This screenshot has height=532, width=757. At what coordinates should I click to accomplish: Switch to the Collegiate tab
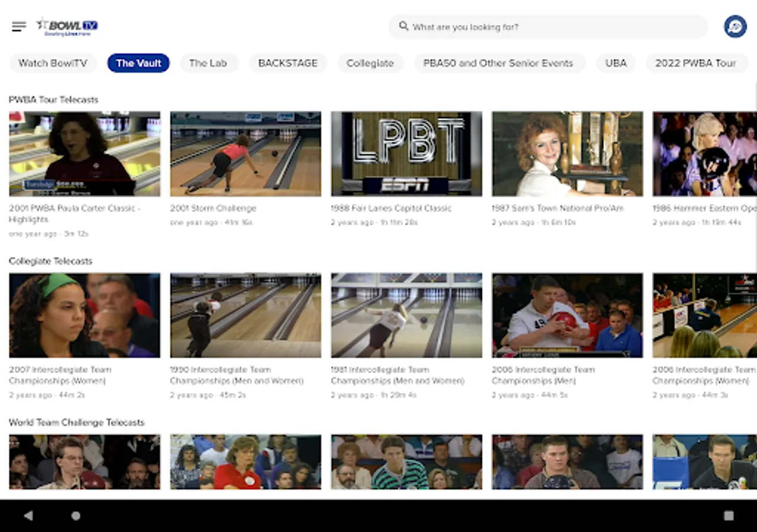pos(370,63)
